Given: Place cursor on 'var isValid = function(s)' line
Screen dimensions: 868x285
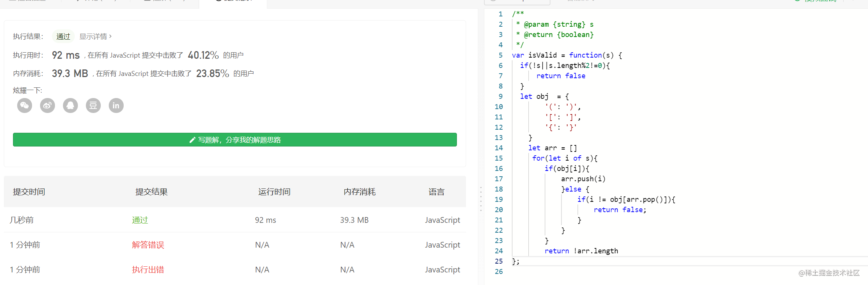Looking at the screenshot, I should click(567, 55).
